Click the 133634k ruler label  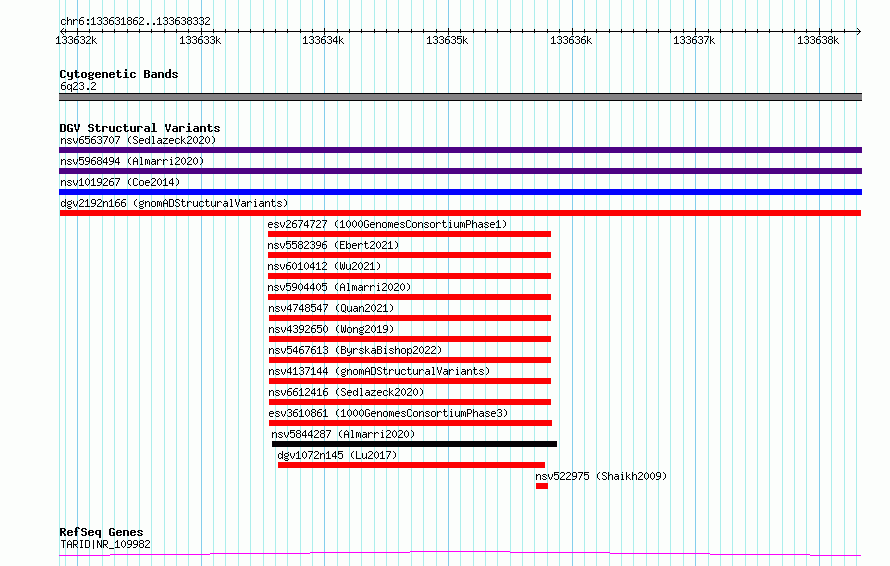tap(323, 40)
